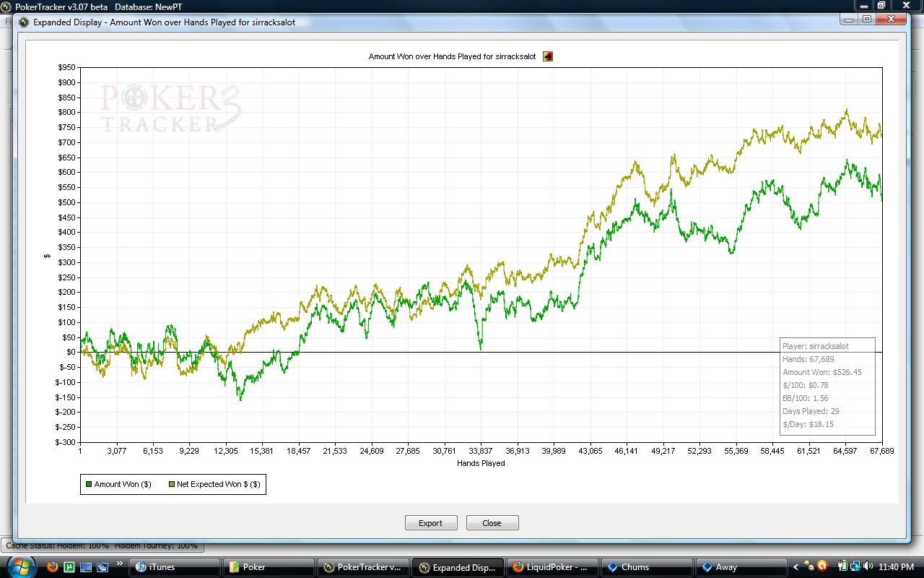Switch to PokerTracker main window taskbar button
The image size is (924, 578).
tap(363, 567)
